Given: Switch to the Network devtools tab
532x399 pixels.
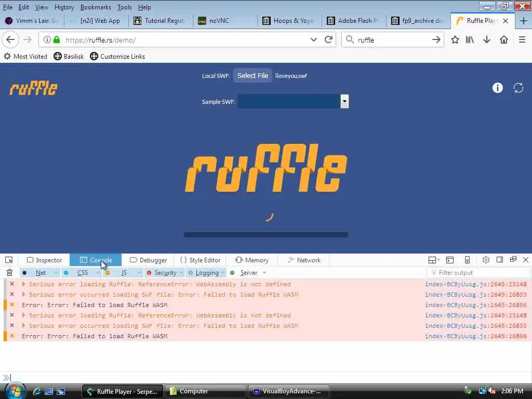Looking at the screenshot, I should tap(304, 260).
